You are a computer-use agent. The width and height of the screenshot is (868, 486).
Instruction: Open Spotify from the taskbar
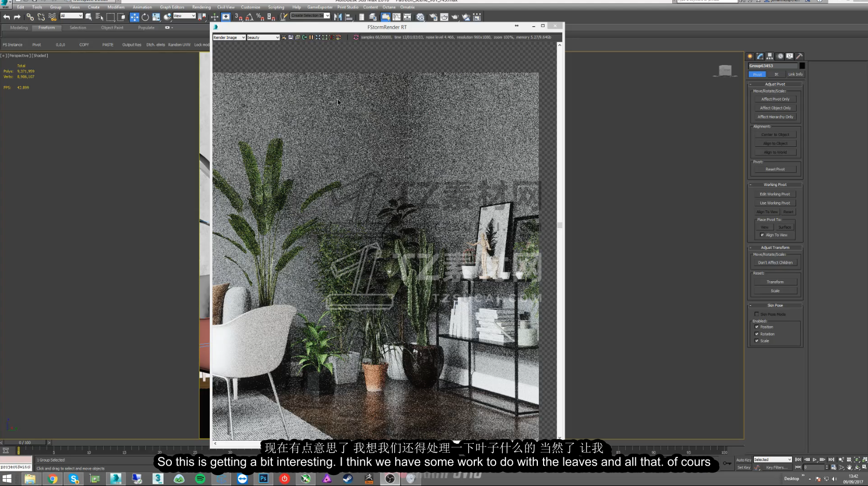tap(200, 479)
